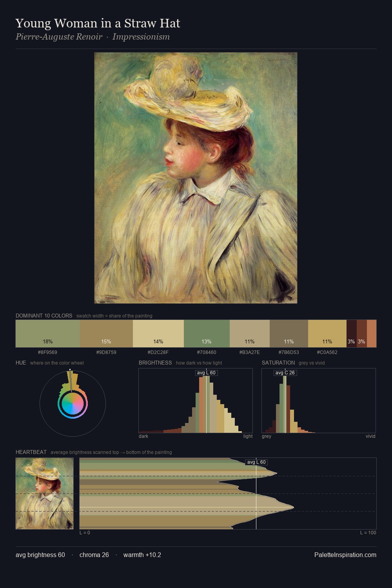Click the hex code #708460
392x588 pixels.
pyautogui.click(x=207, y=352)
